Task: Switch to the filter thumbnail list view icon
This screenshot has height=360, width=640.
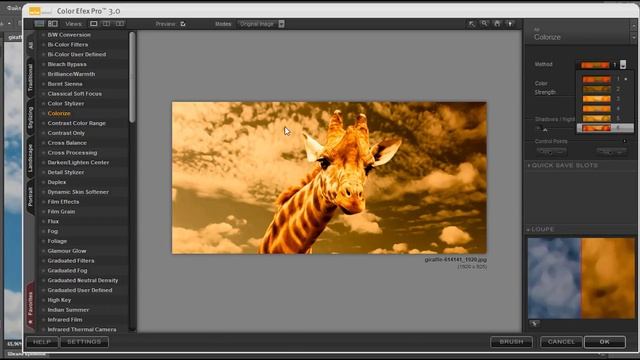Action: pos(53,24)
